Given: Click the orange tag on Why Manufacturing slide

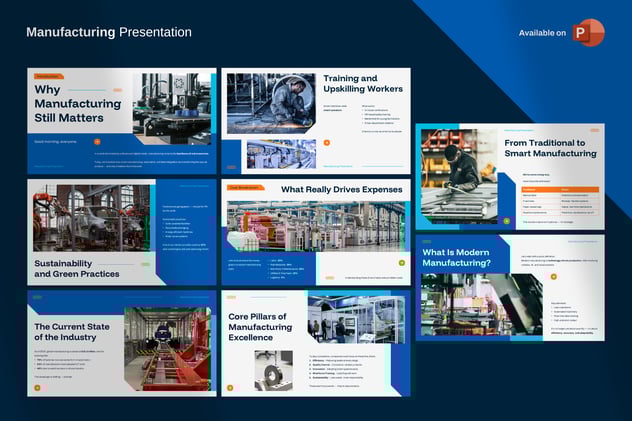Looking at the screenshot, I should [x=48, y=76].
